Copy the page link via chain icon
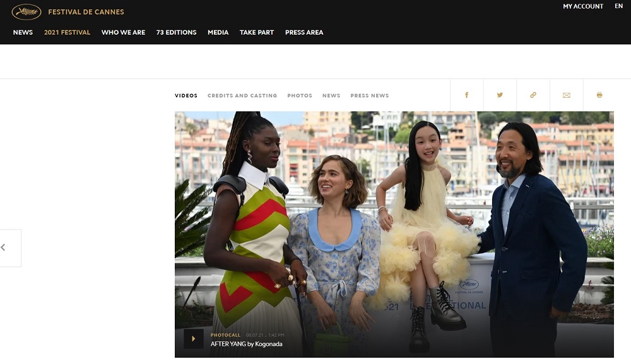The width and height of the screenshot is (631, 364). pyautogui.click(x=533, y=95)
